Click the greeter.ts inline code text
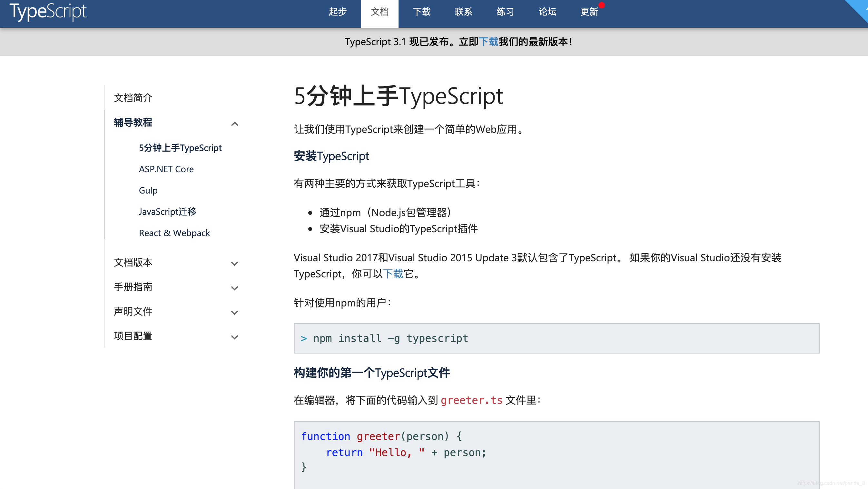 472,400
